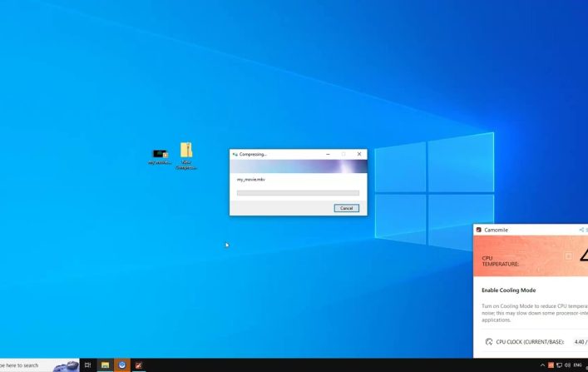Viewport: 588px width, 372px height.
Task: Click the compression progress bar
Action: pos(298,193)
